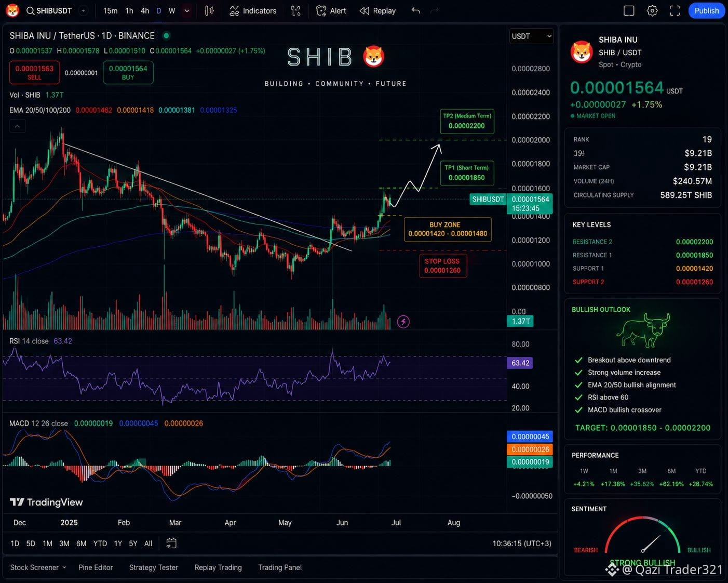Open chart settings gear
Image resolution: width=728 pixels, height=583 pixels.
pyautogui.click(x=652, y=11)
